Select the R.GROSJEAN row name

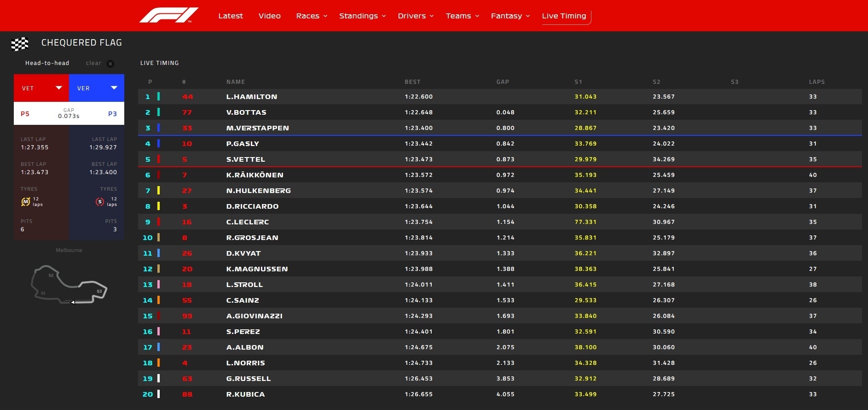[252, 238]
